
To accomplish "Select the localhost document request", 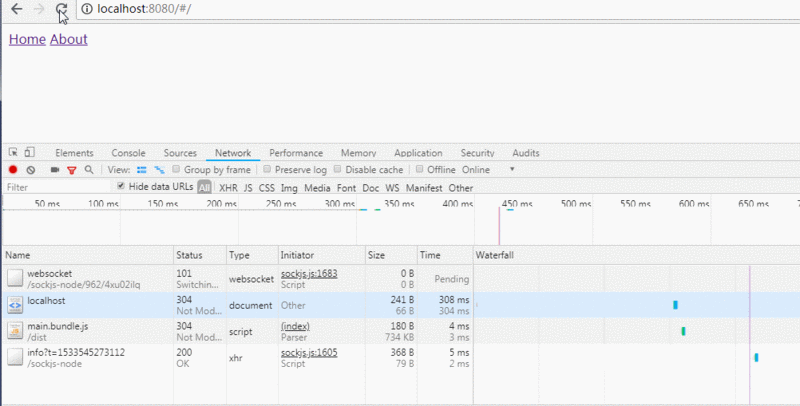I will (401, 305).
